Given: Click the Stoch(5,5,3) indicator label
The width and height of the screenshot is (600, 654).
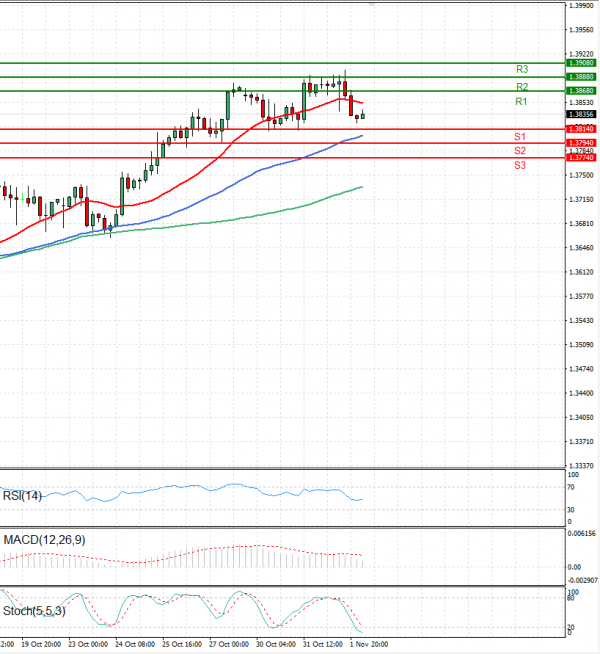Looking at the screenshot, I should point(34,611).
